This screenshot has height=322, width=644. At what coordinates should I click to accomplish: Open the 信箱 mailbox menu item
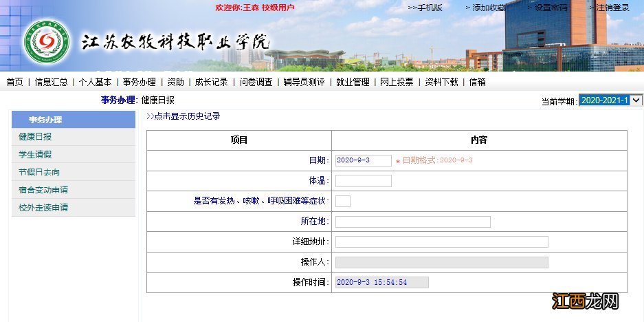point(477,82)
